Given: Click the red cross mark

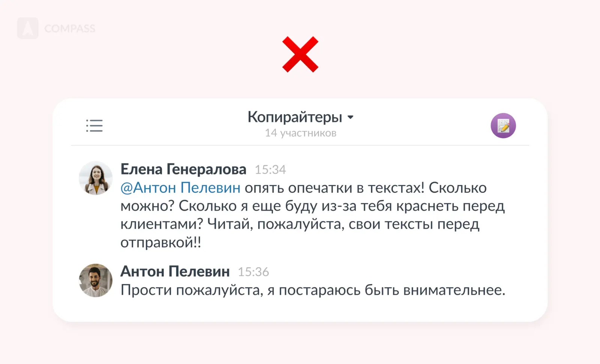Looking at the screenshot, I should [300, 54].
